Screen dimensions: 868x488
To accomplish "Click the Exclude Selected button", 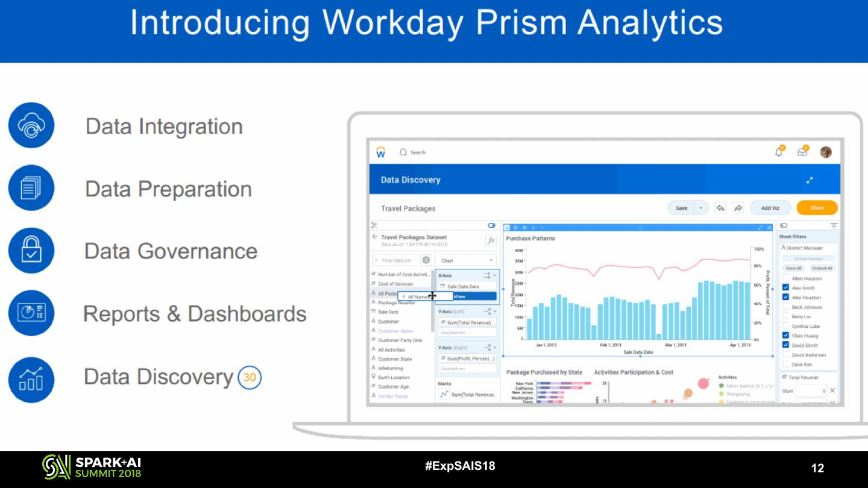I will coord(808,258).
